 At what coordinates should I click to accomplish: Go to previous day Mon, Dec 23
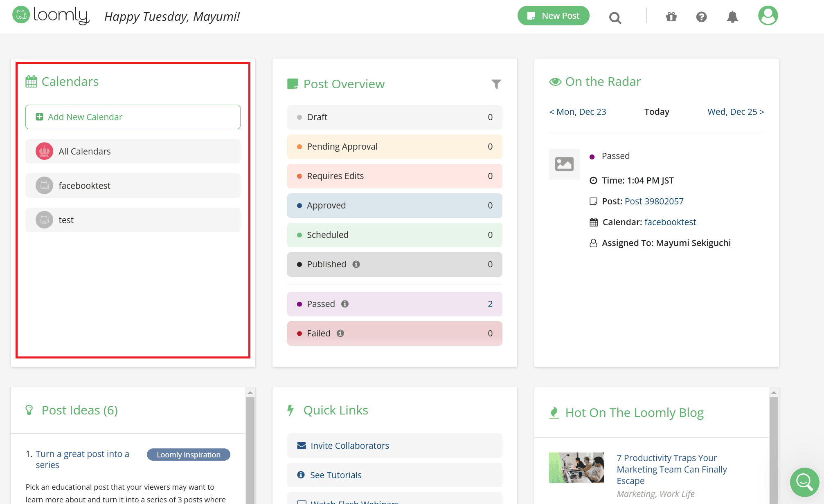578,112
